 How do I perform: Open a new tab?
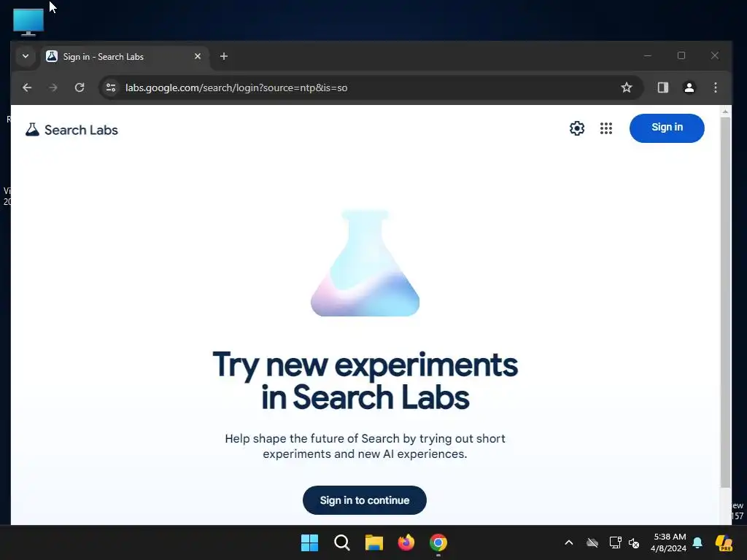[224, 56]
